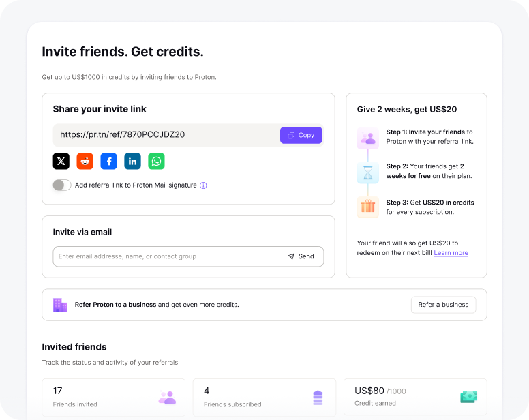Screen dimensions: 529x420
Task: Open the Learn more link
Action: pyautogui.click(x=451, y=253)
